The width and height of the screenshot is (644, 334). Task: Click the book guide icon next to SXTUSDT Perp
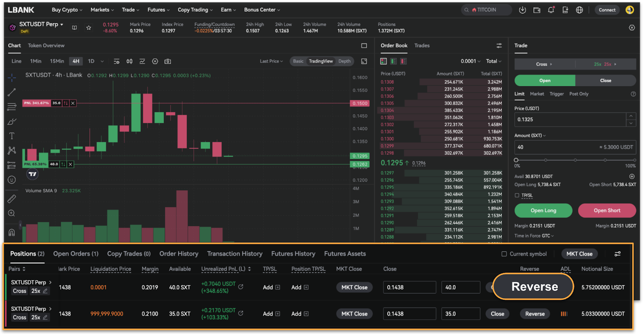pyautogui.click(x=74, y=28)
